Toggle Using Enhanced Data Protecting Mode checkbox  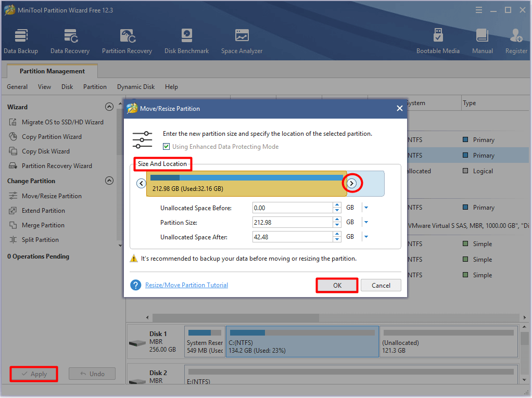click(x=166, y=146)
